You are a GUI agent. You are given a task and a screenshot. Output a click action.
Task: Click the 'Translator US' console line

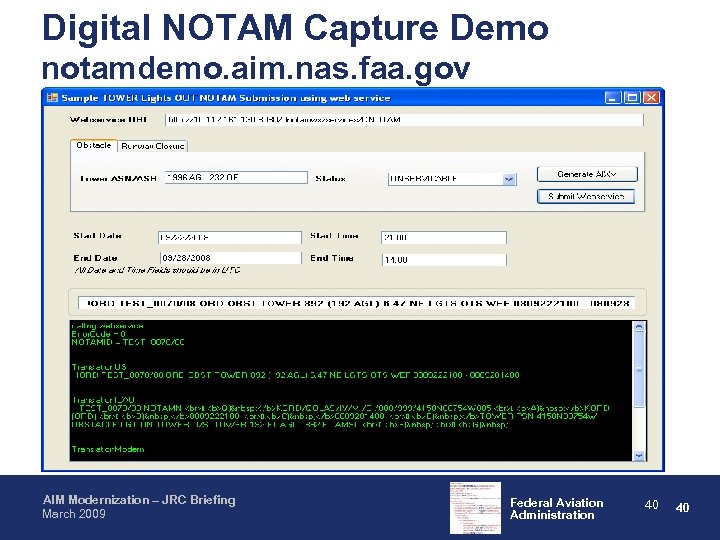(99, 367)
